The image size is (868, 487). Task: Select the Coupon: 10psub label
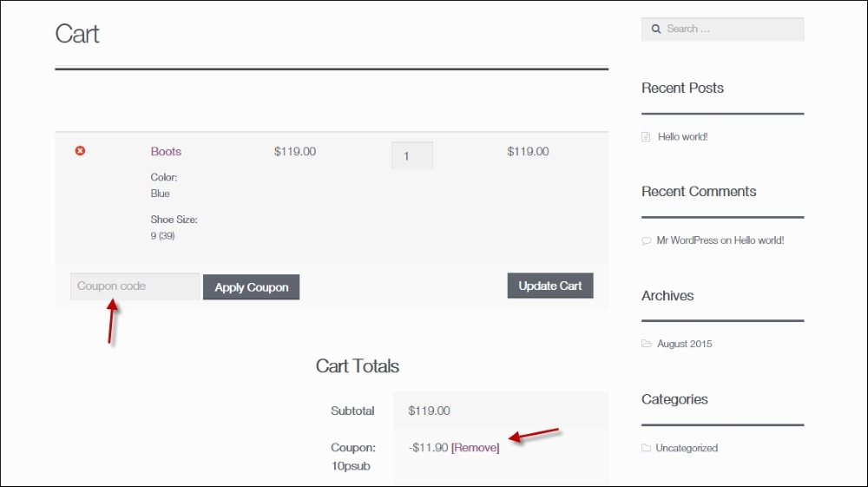tap(353, 457)
